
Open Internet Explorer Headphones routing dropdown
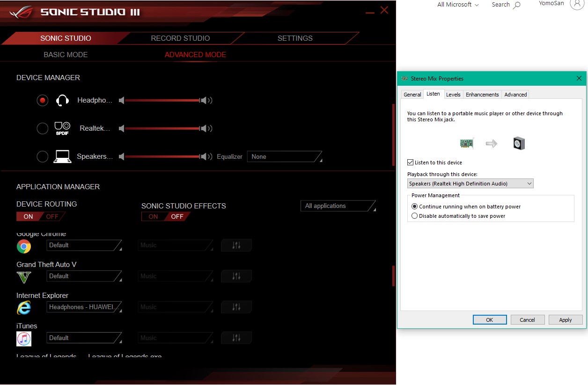click(84, 307)
